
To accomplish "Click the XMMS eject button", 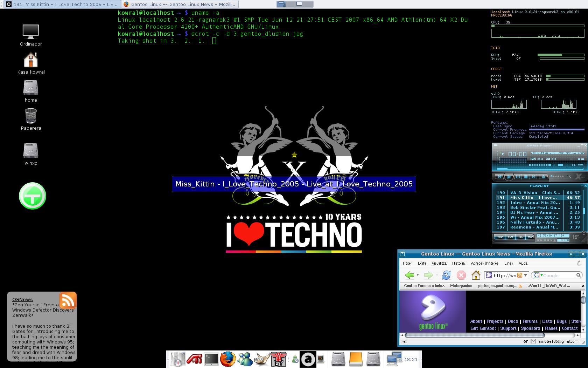I will pyautogui.click(x=544, y=177).
